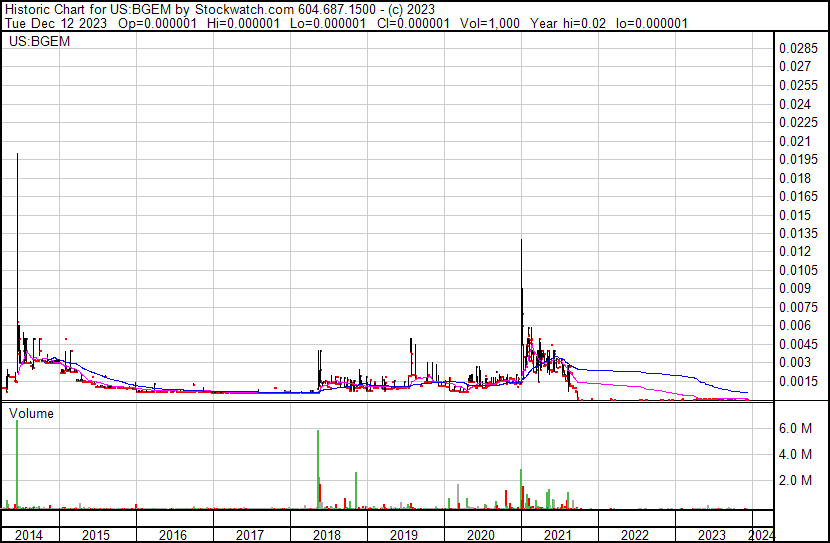Select the 2017 label on the time axis
Image resolution: width=830 pixels, height=543 pixels.
(250, 535)
